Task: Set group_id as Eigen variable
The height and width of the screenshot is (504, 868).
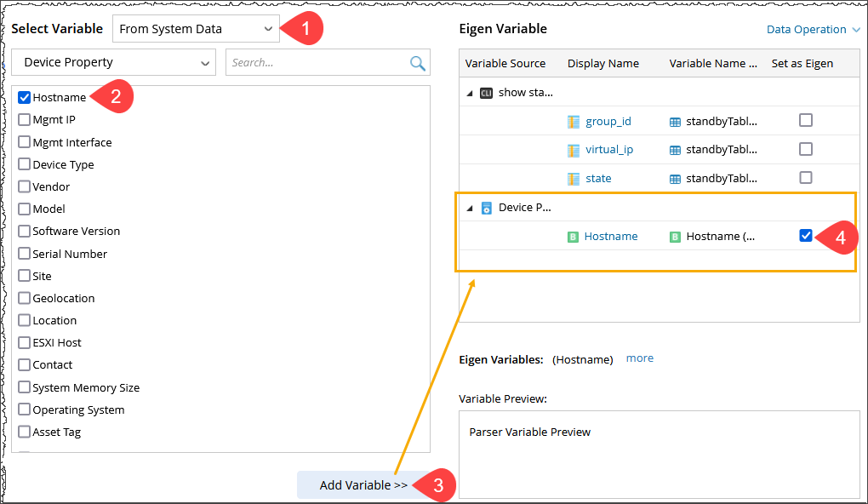Action: (805, 121)
